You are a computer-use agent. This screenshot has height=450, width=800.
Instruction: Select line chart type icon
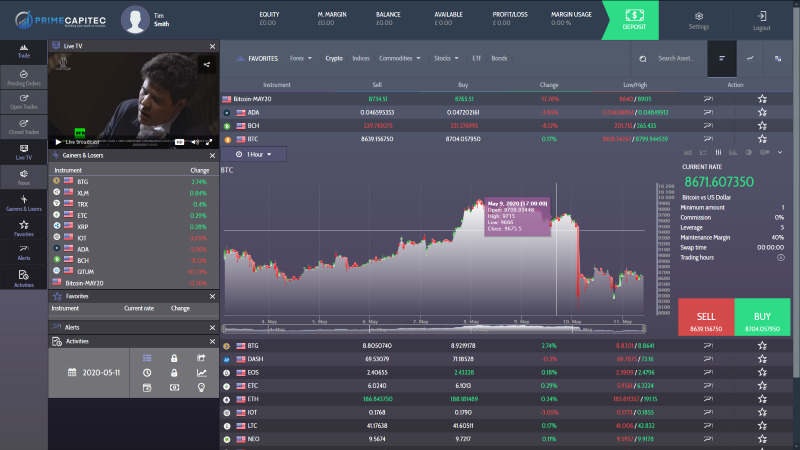coord(703,152)
